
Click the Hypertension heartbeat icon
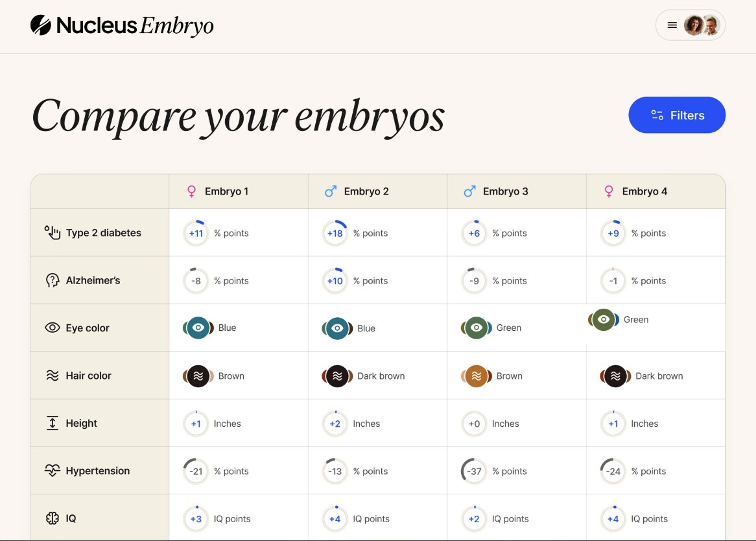point(52,470)
